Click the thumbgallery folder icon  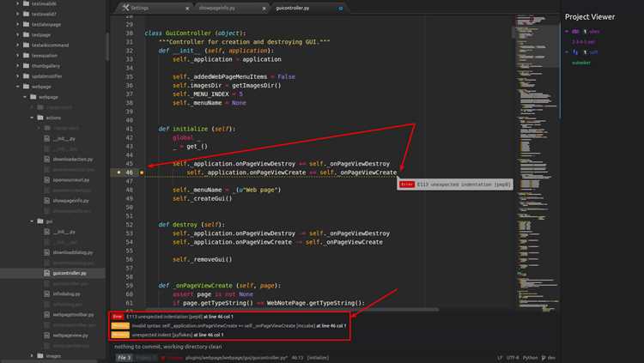point(26,66)
